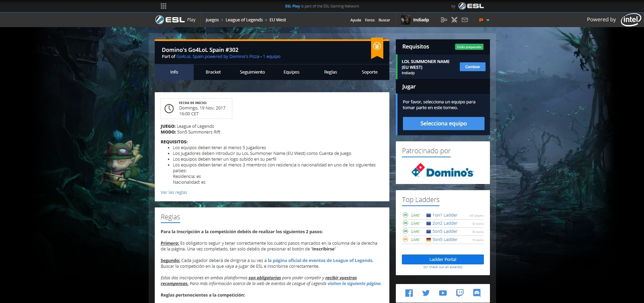Open the Go4LoL Spain series link
The image size is (644, 303).
[218, 57]
